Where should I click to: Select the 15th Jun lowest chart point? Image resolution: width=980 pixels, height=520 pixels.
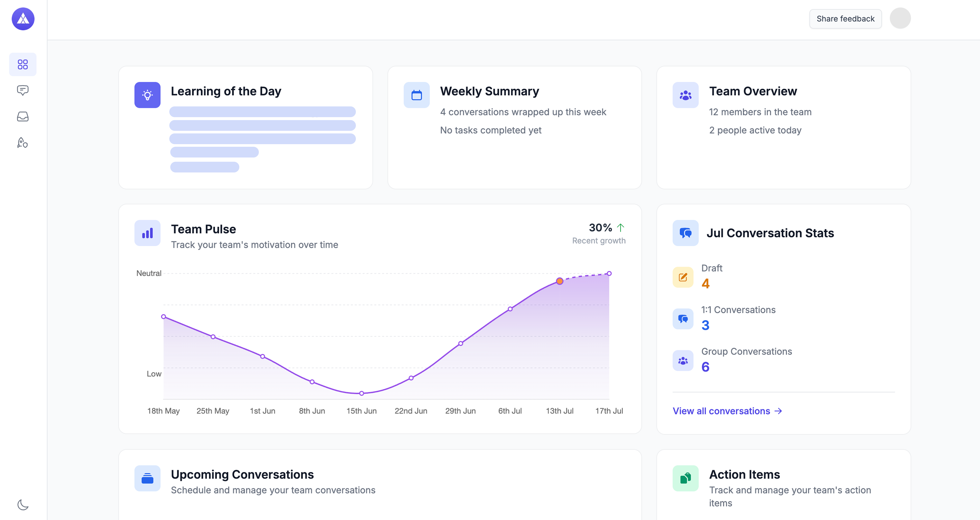[361, 393]
